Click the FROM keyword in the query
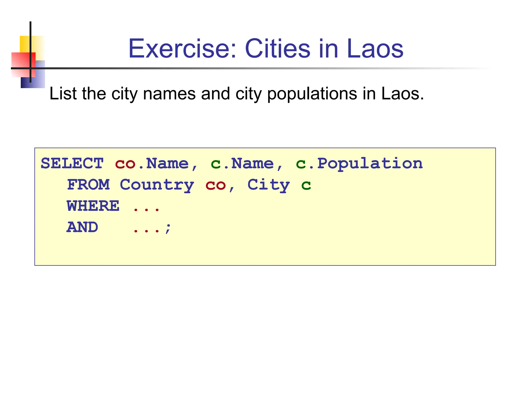Screen dimensions: 532x399 tap(88, 185)
